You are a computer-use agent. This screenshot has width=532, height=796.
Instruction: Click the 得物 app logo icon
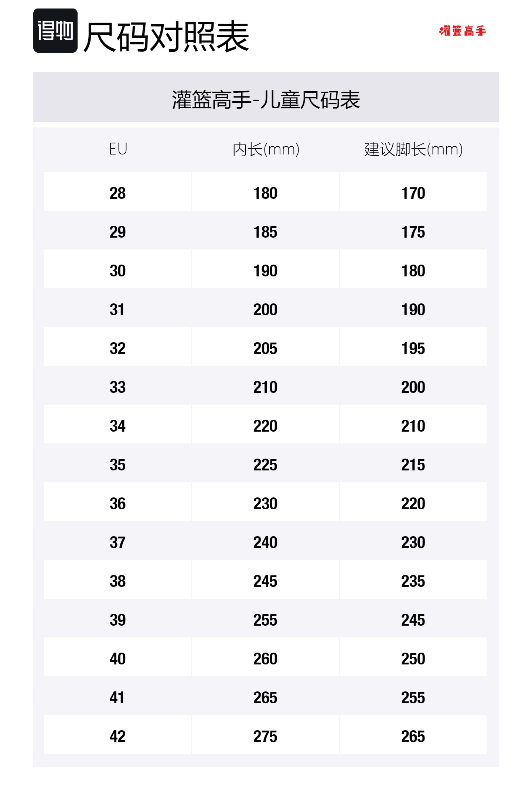click(55, 31)
